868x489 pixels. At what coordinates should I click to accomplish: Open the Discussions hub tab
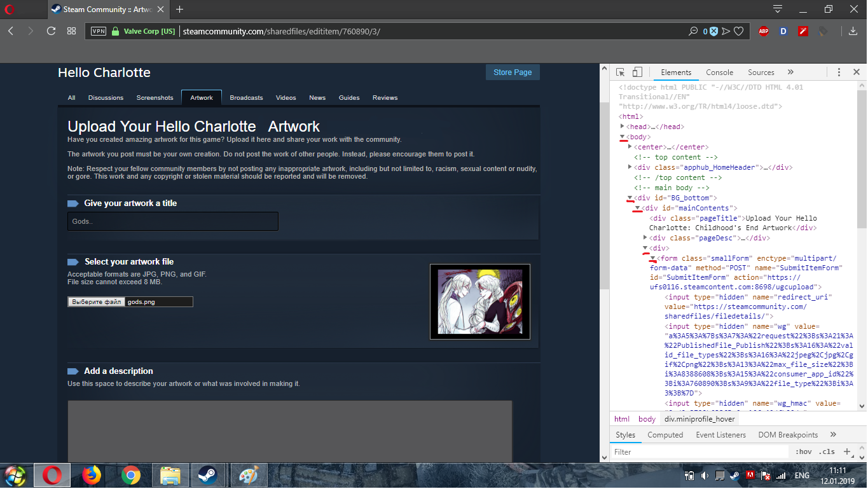(x=106, y=98)
